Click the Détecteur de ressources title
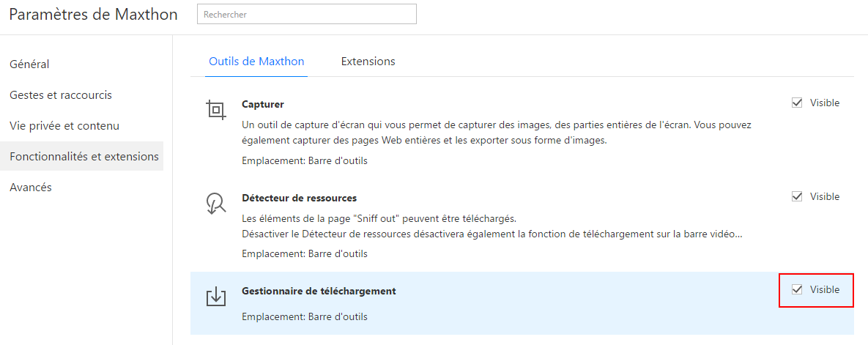The width and height of the screenshot is (868, 345). tap(300, 198)
